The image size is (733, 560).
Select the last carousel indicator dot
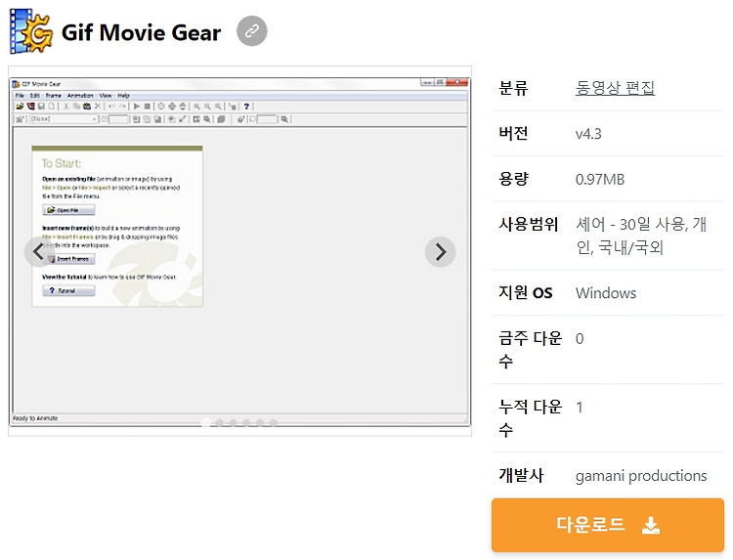coord(274,422)
